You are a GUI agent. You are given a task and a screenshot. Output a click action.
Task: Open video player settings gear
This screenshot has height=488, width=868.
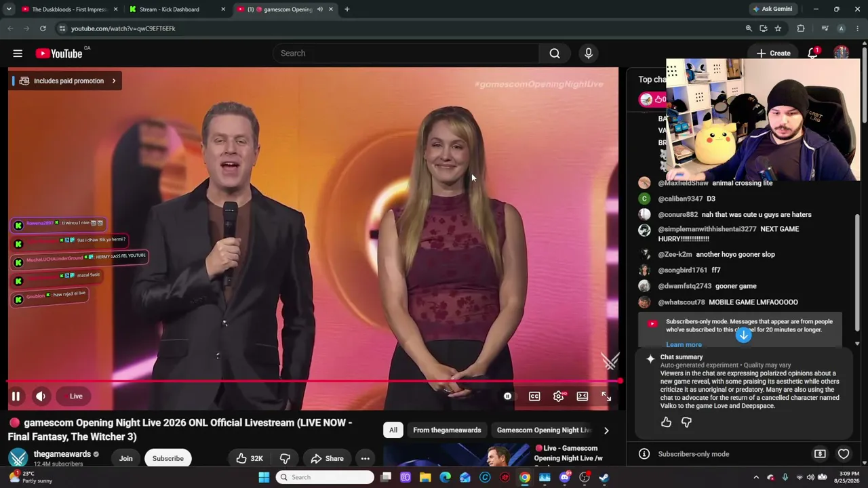559,396
